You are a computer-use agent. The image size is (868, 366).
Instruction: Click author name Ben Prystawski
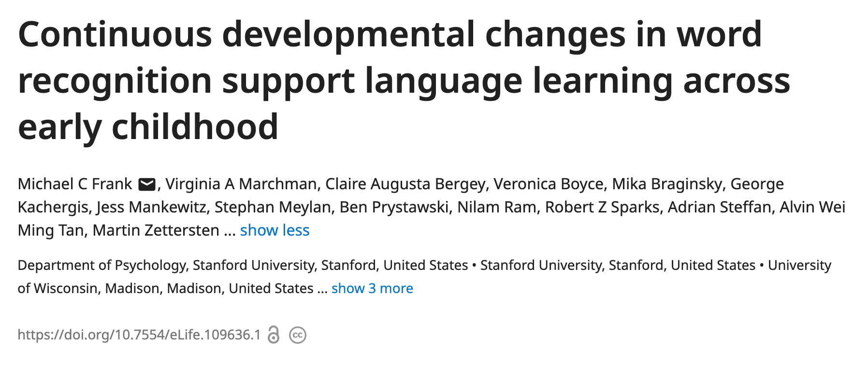coord(394,207)
